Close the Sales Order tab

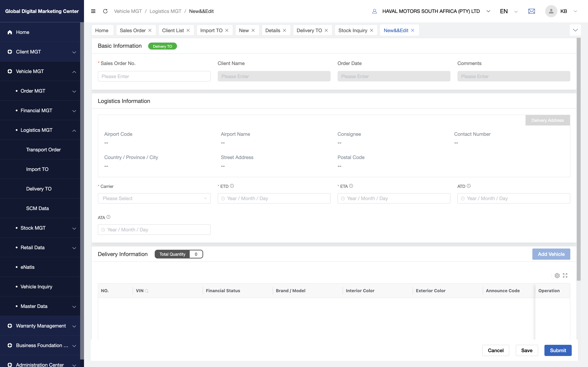coord(150,30)
